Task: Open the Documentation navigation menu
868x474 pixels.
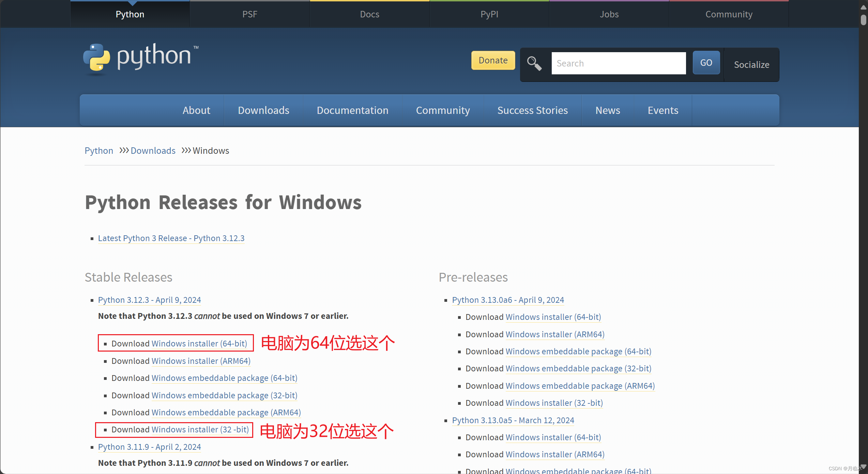Action: click(x=352, y=110)
